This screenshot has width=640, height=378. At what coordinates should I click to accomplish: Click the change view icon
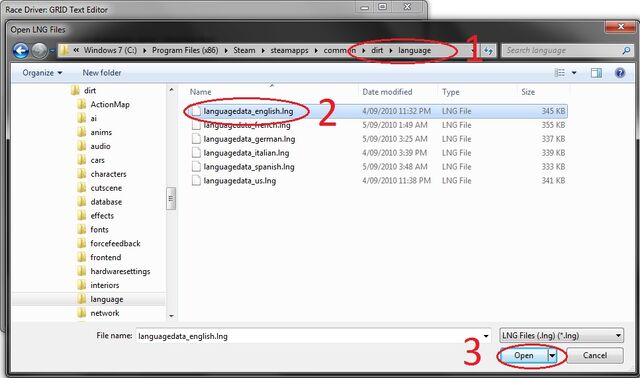(x=560, y=73)
